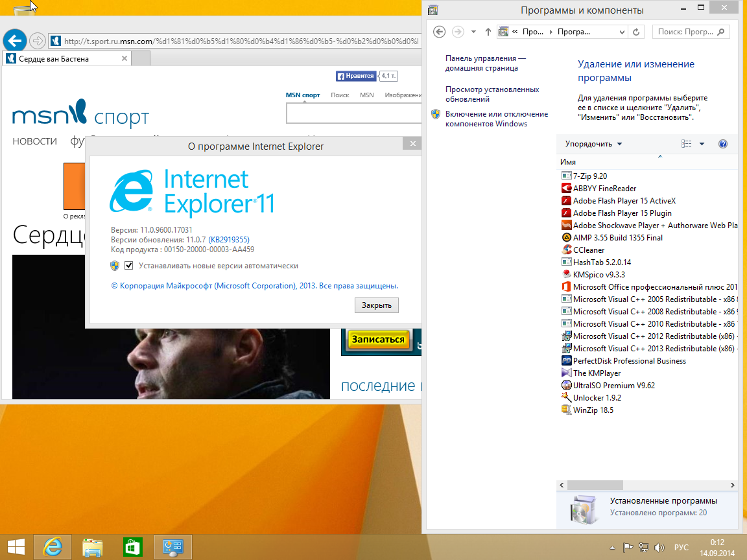Show hidden tray icons arrow

pyautogui.click(x=612, y=548)
